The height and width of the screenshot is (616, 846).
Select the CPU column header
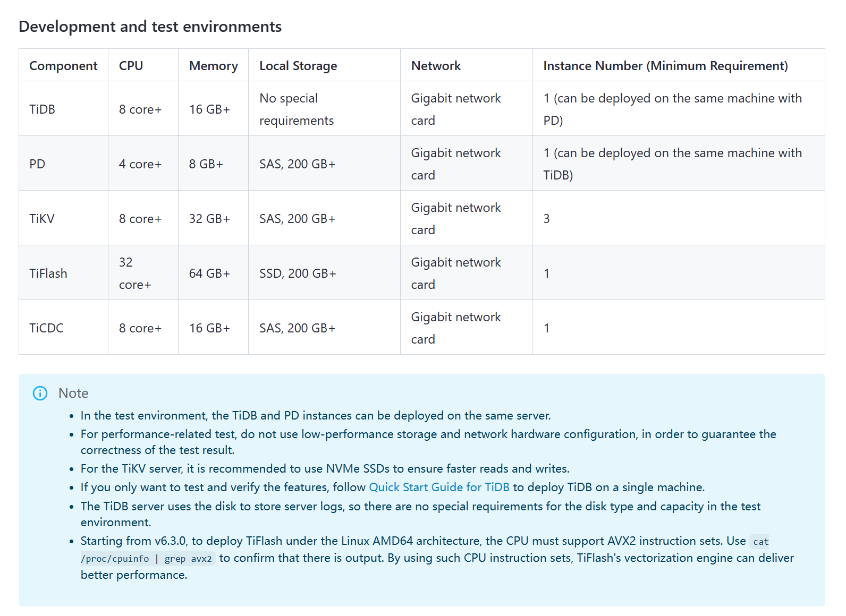tap(143, 65)
